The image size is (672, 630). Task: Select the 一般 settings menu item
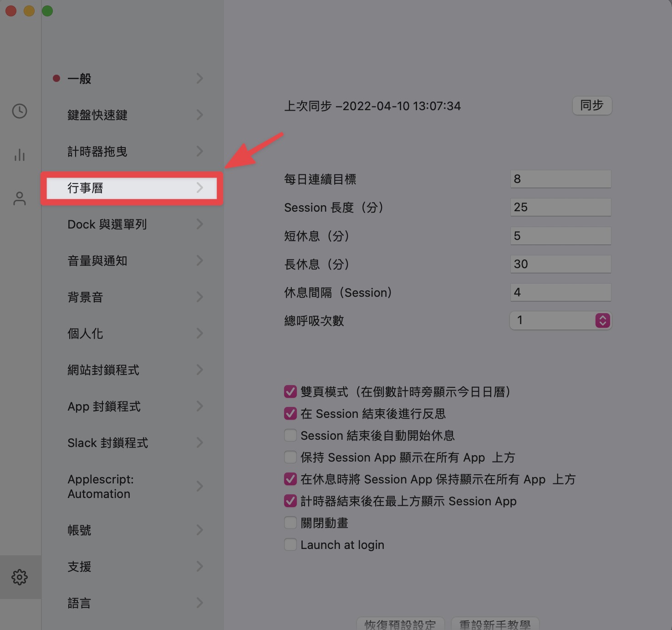tap(132, 79)
